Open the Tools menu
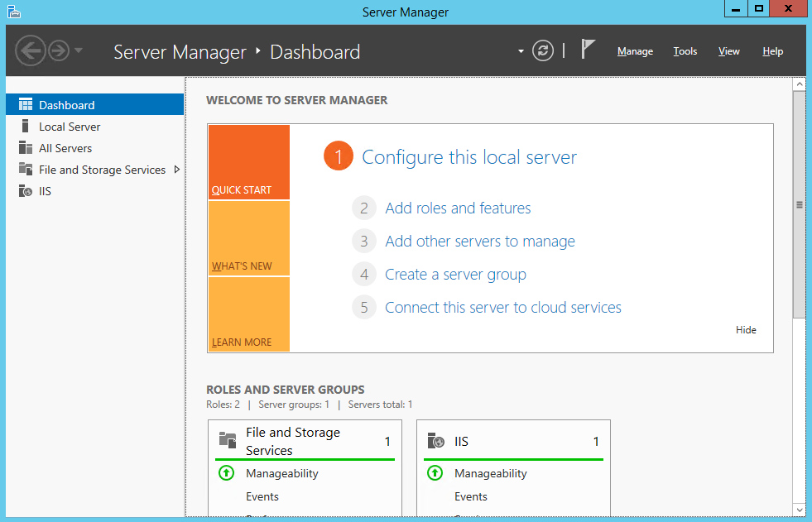The image size is (812, 522). [x=685, y=51]
